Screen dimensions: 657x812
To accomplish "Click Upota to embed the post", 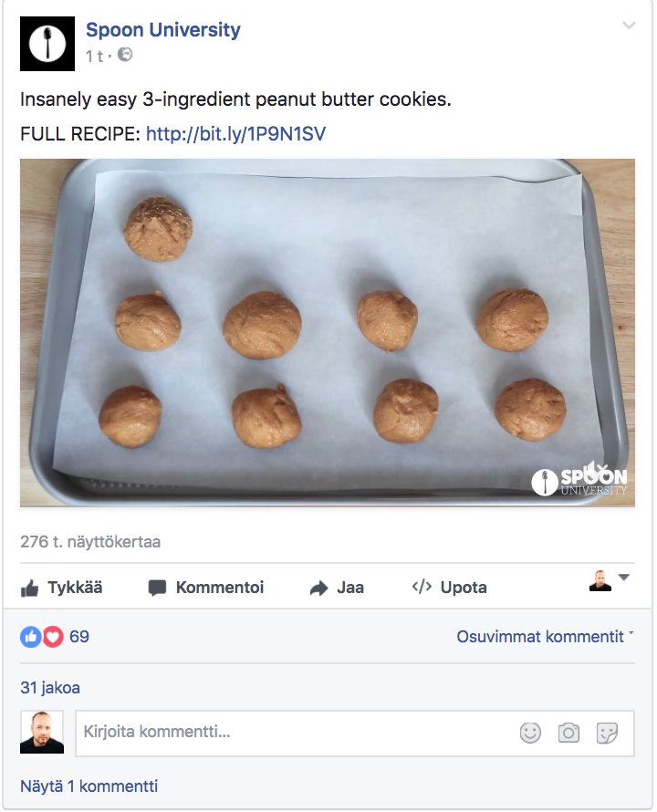I will pos(449,588).
